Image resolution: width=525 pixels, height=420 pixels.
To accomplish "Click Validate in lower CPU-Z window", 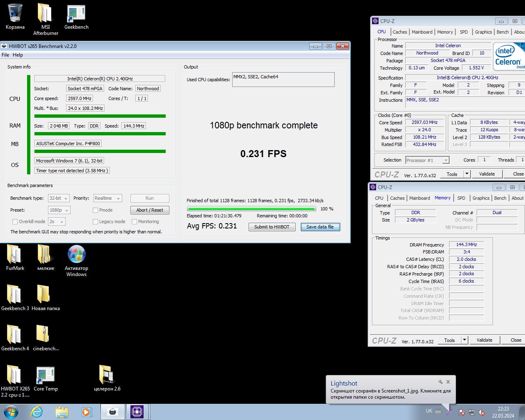I will tap(484, 340).
